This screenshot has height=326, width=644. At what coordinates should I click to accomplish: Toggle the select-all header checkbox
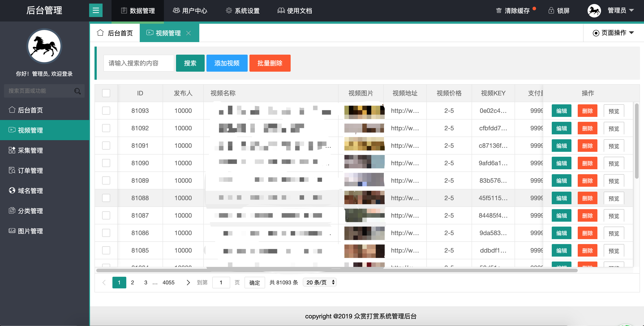106,93
